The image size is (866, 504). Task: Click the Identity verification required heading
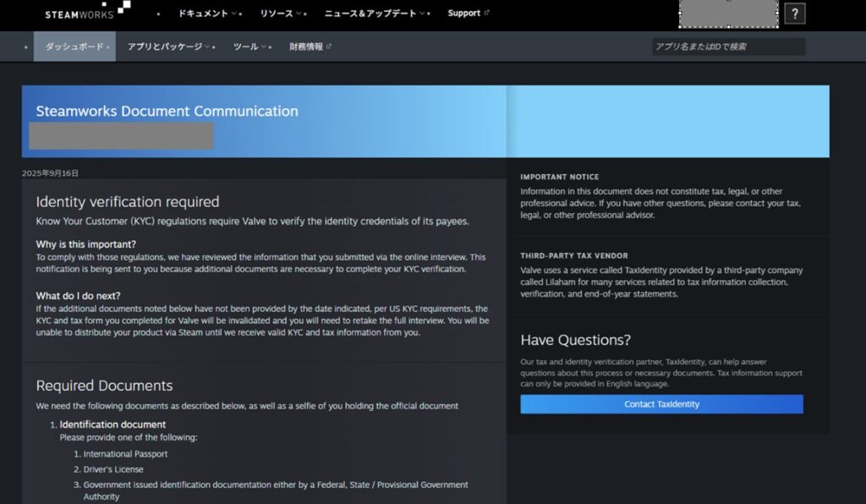127,201
